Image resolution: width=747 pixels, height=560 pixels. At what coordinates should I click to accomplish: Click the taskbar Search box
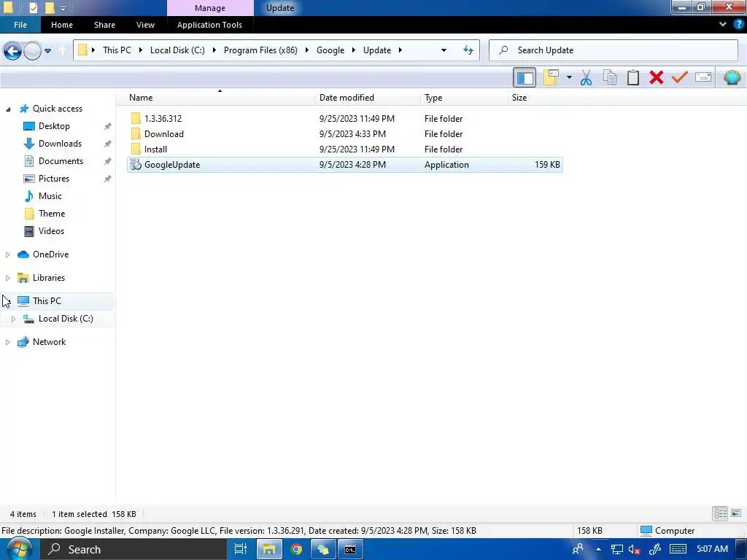point(133,550)
